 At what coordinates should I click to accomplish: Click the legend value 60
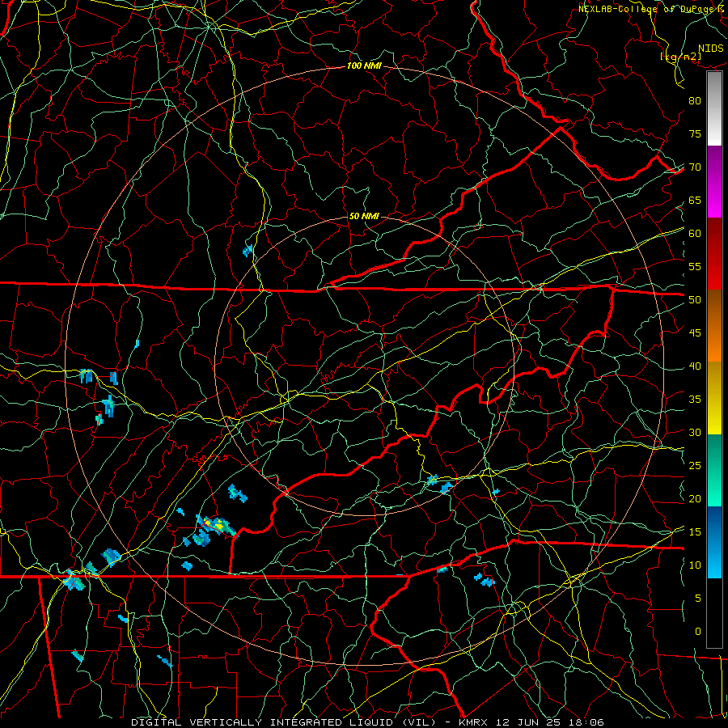[695, 234]
